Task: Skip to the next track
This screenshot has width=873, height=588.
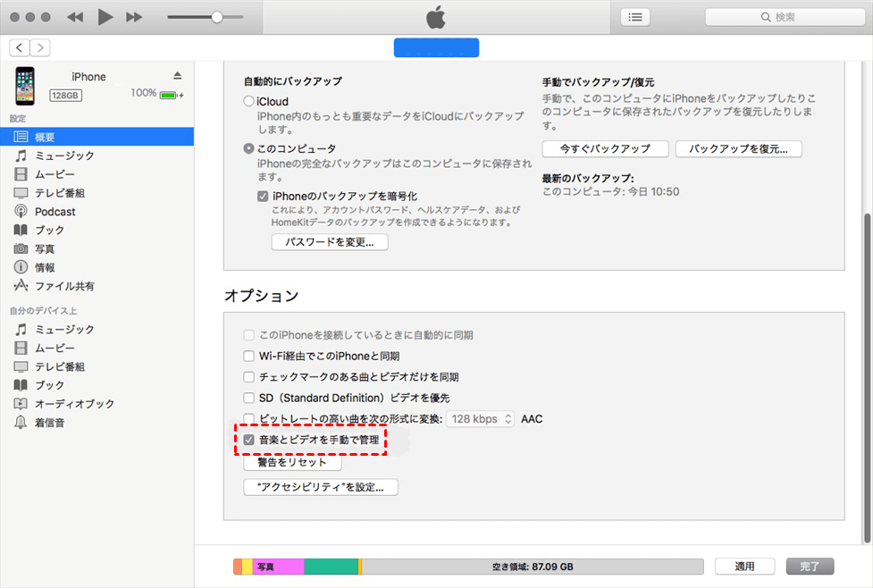Action: [134, 17]
